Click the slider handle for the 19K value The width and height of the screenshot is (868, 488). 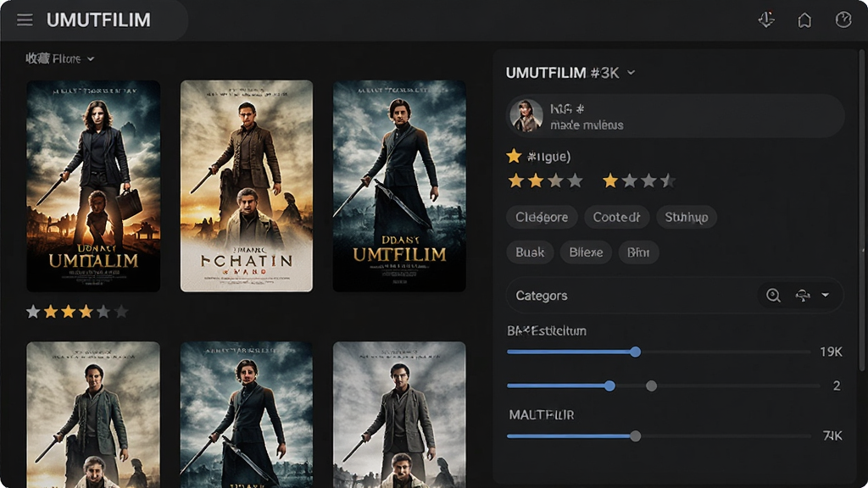[636, 352]
